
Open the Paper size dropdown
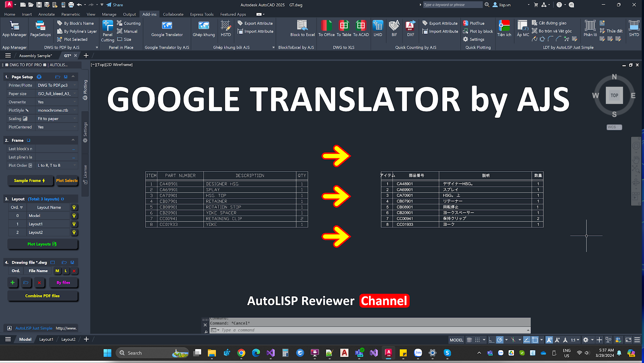tap(56, 94)
